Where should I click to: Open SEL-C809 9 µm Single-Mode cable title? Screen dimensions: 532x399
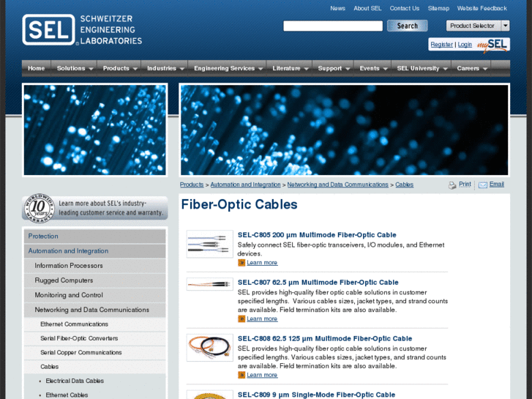(316, 395)
